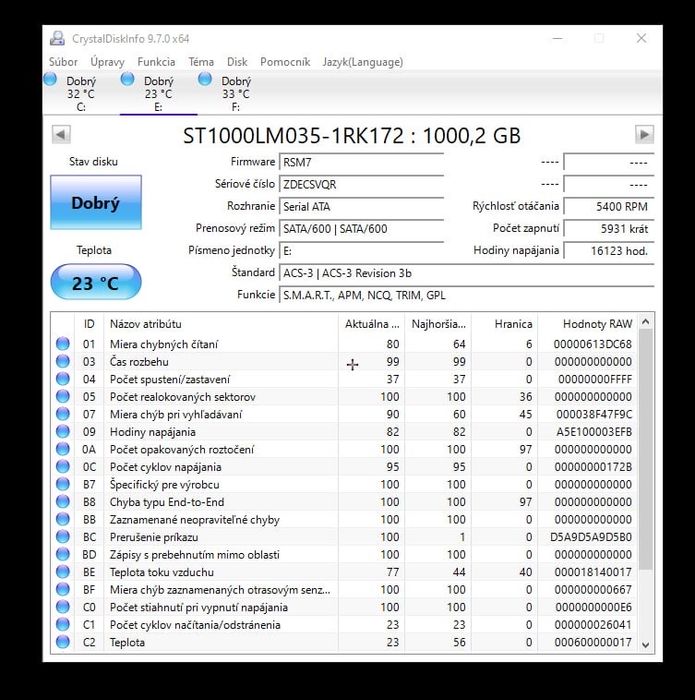Click RAW value D5A9D5A9D5B0
The width and height of the screenshot is (695, 700).
pyautogui.click(x=591, y=537)
